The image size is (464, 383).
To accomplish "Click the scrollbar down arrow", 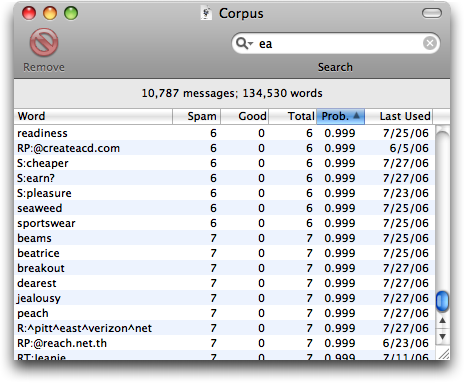I will (442, 337).
